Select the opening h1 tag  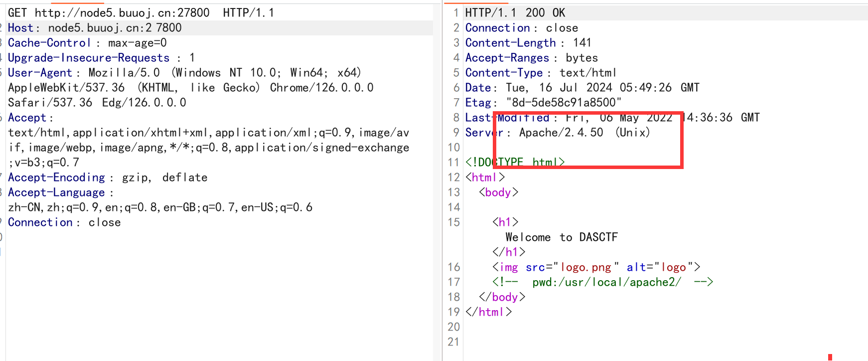(x=506, y=222)
